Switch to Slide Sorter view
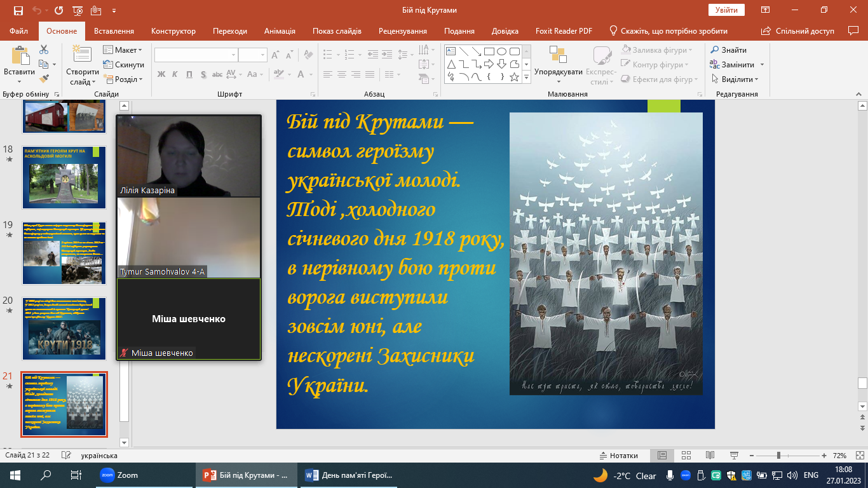The height and width of the screenshot is (488, 868). (x=686, y=456)
